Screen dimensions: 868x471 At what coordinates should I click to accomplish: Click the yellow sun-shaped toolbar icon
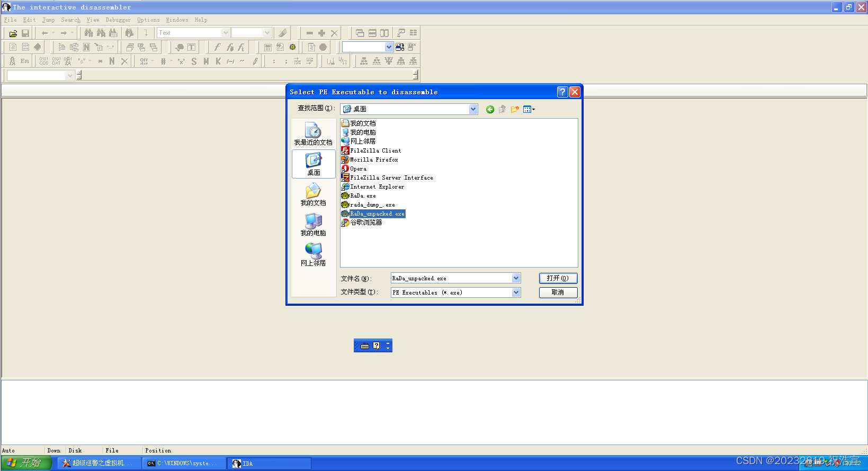(x=292, y=47)
